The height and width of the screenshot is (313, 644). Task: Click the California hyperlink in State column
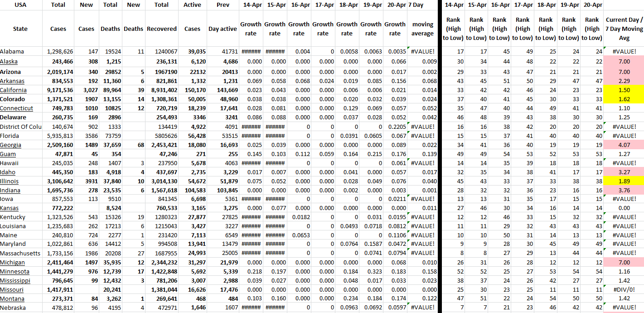point(13,90)
